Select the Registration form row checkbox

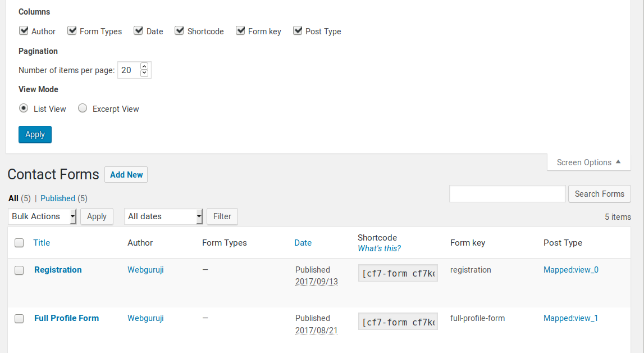(x=19, y=270)
